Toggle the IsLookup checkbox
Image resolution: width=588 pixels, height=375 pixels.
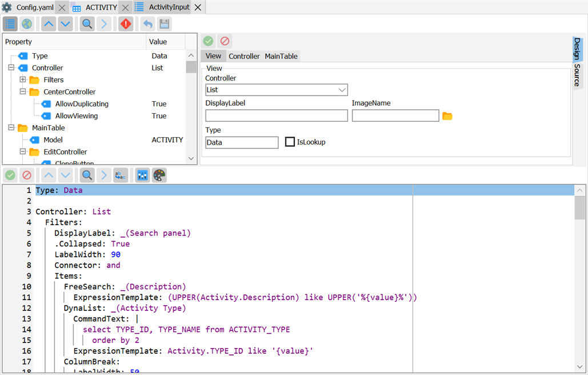click(290, 142)
